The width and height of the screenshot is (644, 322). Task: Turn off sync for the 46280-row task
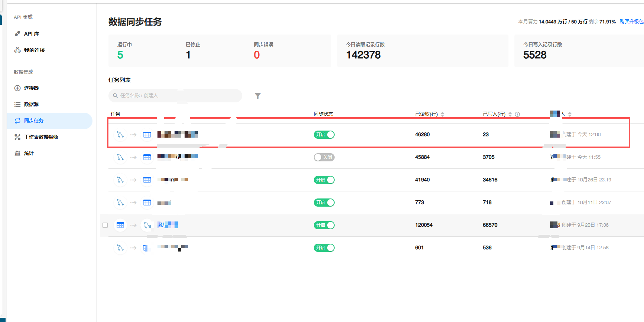[x=324, y=135]
